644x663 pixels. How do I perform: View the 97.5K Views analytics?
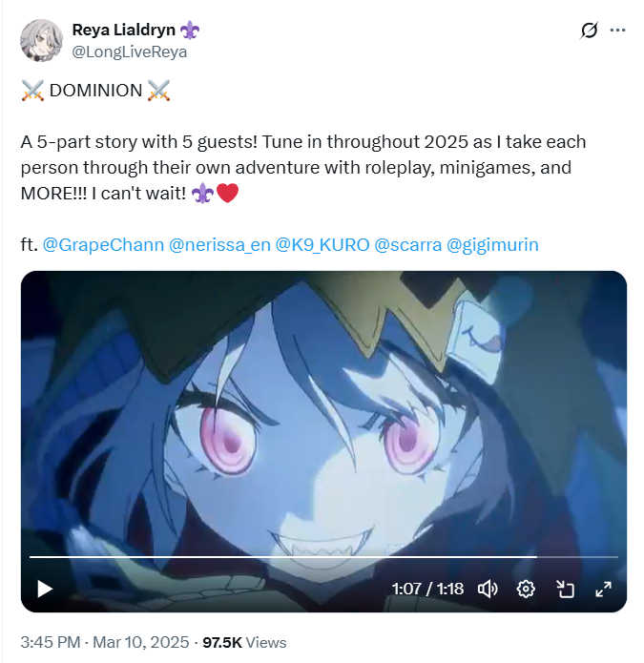pos(244,642)
